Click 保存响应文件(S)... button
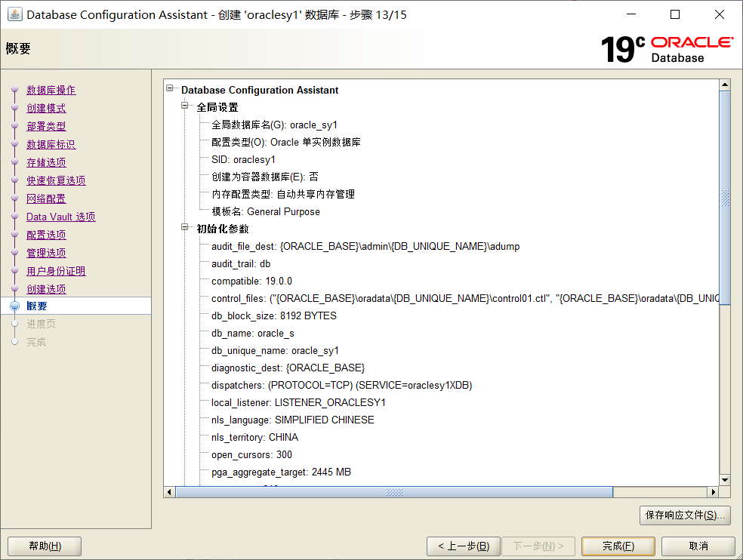This screenshot has height=560, width=743. click(x=685, y=515)
